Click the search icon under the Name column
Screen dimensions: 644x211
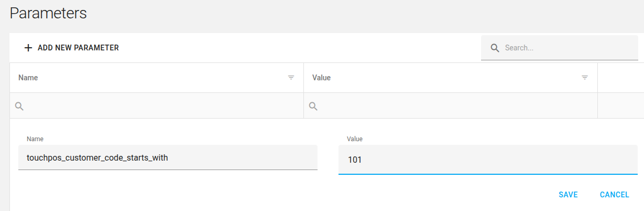pos(19,106)
